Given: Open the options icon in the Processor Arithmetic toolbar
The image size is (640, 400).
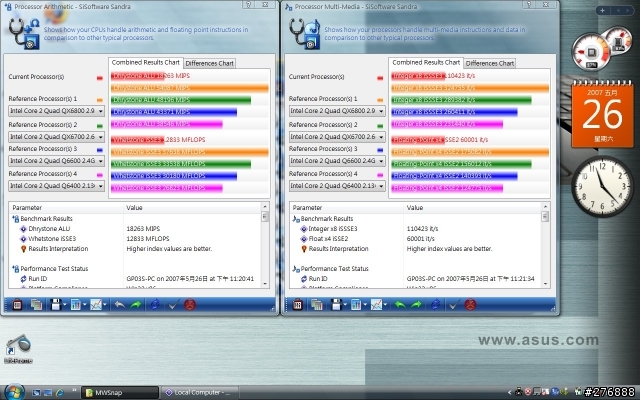Looking at the screenshot, I should click(x=17, y=304).
